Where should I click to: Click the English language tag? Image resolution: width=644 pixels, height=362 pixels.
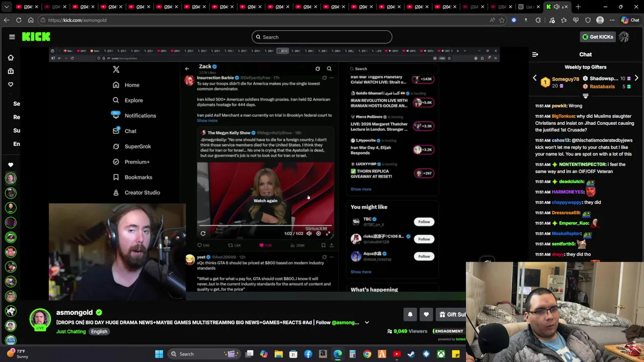[x=99, y=331]
